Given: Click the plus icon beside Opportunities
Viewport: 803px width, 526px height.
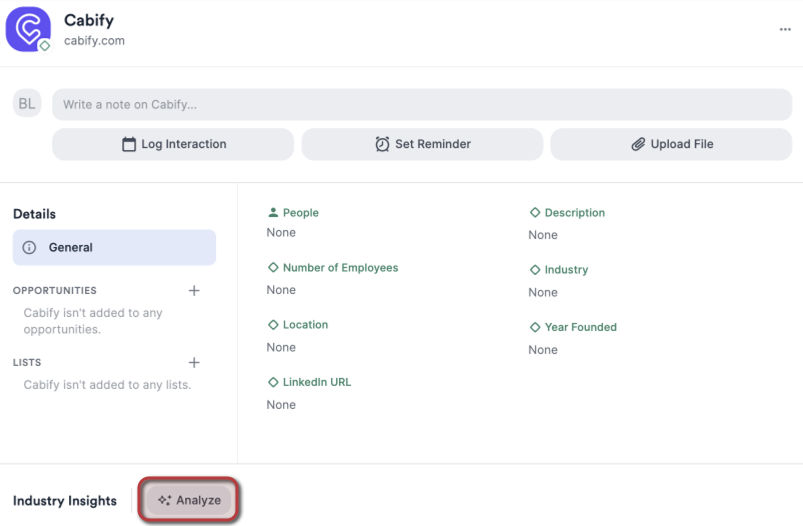Looking at the screenshot, I should 194,291.
